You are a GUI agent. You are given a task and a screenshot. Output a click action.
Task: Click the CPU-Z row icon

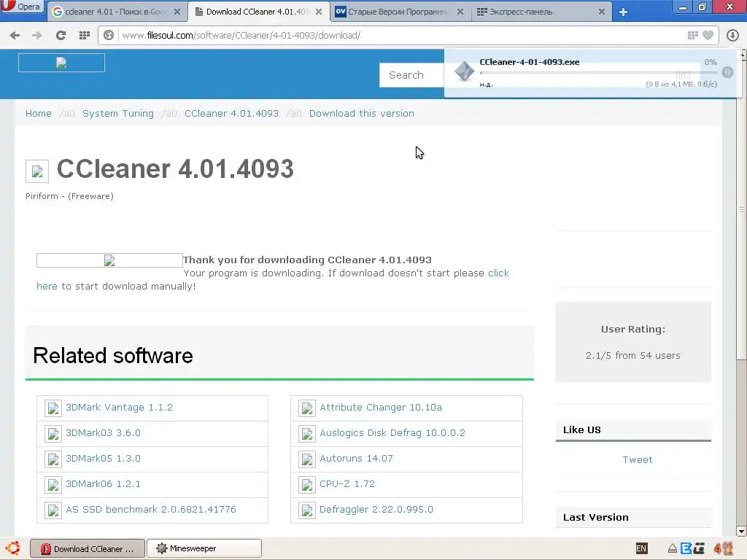tap(307, 485)
